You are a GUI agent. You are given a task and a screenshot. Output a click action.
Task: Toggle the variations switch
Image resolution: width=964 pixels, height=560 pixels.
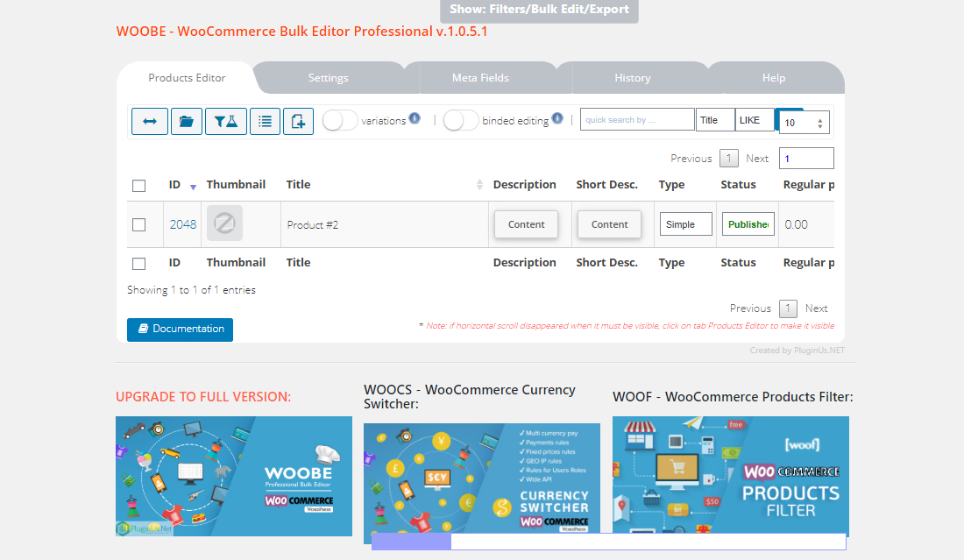pos(340,120)
